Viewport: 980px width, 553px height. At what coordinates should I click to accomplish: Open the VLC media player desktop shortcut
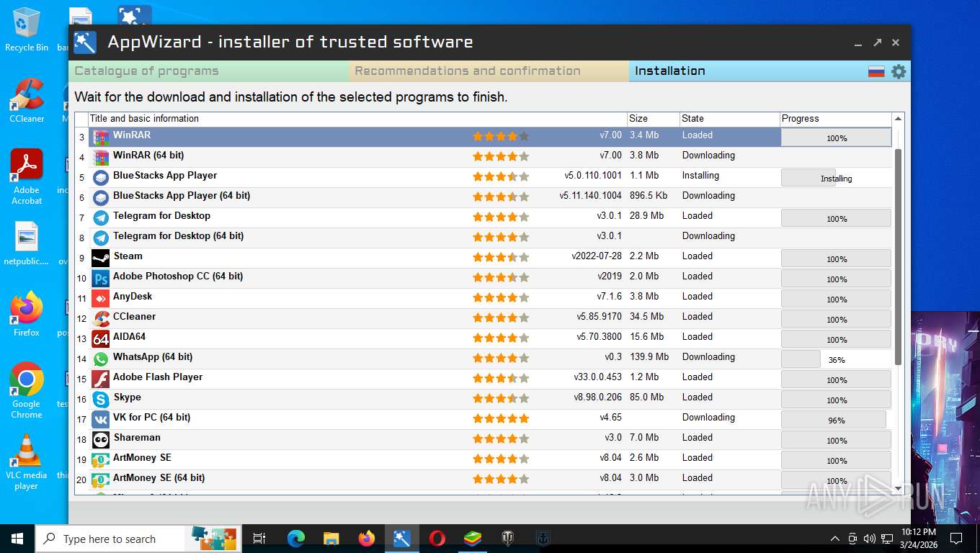click(27, 462)
